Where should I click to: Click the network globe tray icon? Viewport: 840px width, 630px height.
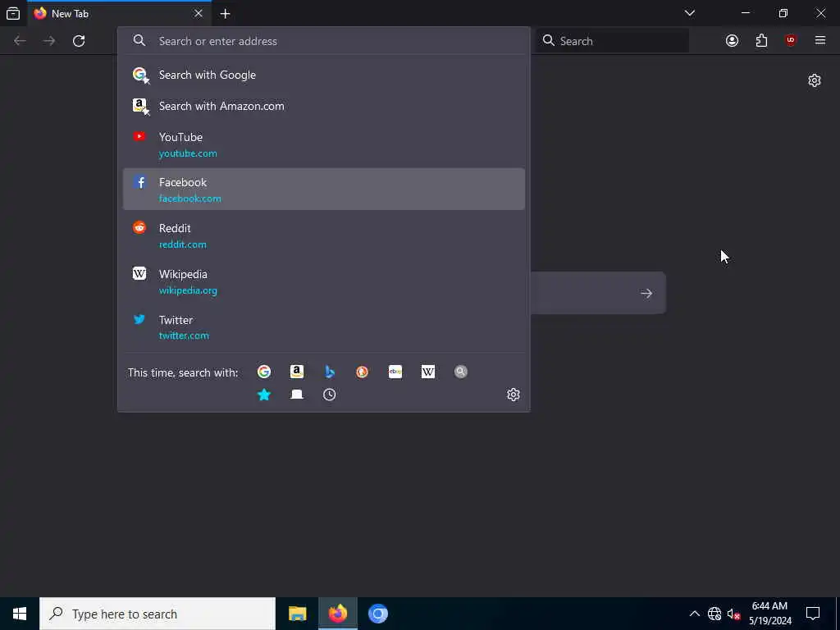(x=714, y=614)
